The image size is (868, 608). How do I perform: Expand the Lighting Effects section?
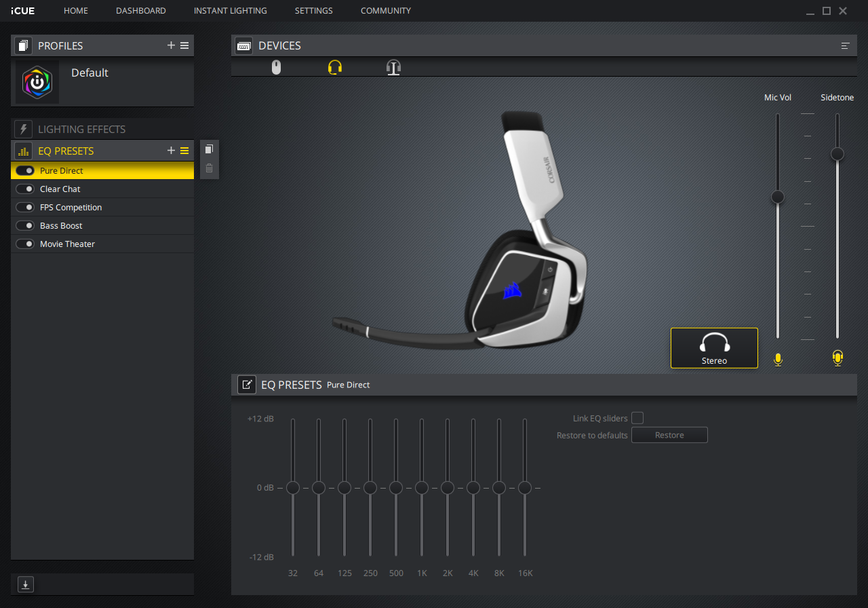pos(102,129)
